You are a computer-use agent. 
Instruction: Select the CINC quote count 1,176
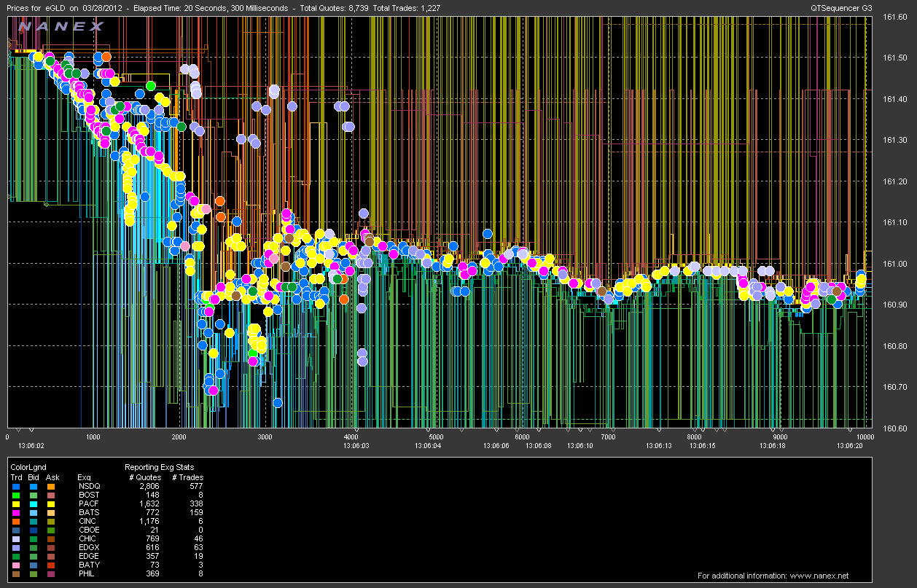(148, 521)
